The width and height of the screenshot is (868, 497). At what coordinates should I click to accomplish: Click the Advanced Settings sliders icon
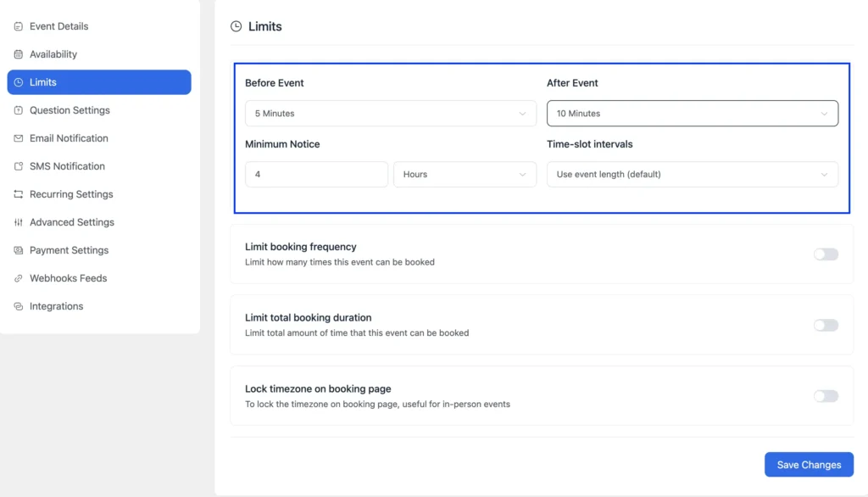coord(19,222)
